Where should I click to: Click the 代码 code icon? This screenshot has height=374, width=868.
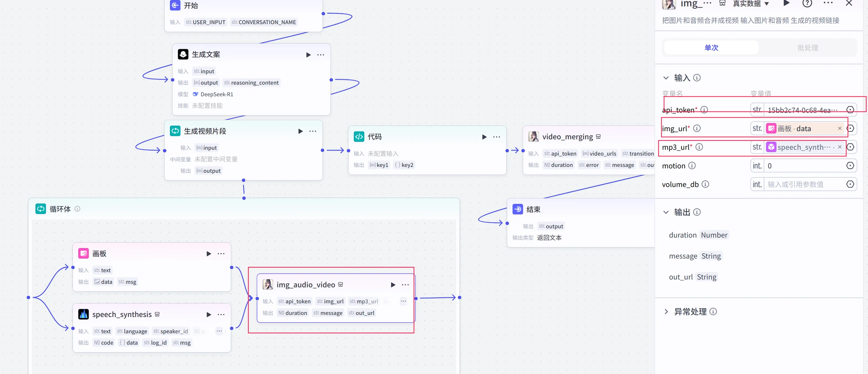(x=359, y=136)
